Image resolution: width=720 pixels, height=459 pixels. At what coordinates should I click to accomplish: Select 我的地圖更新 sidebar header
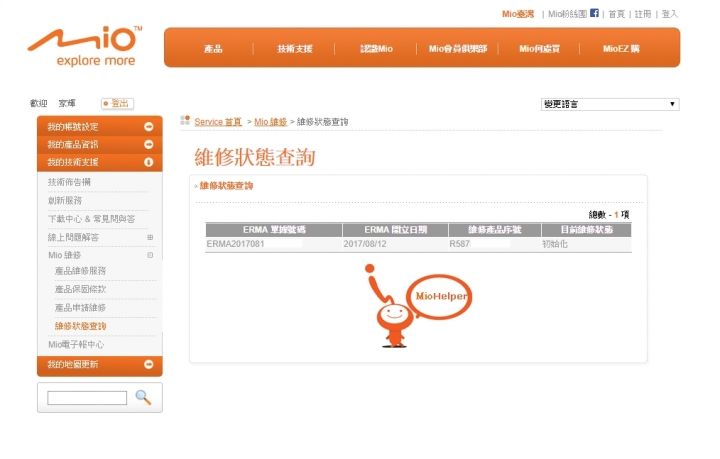(x=100, y=365)
